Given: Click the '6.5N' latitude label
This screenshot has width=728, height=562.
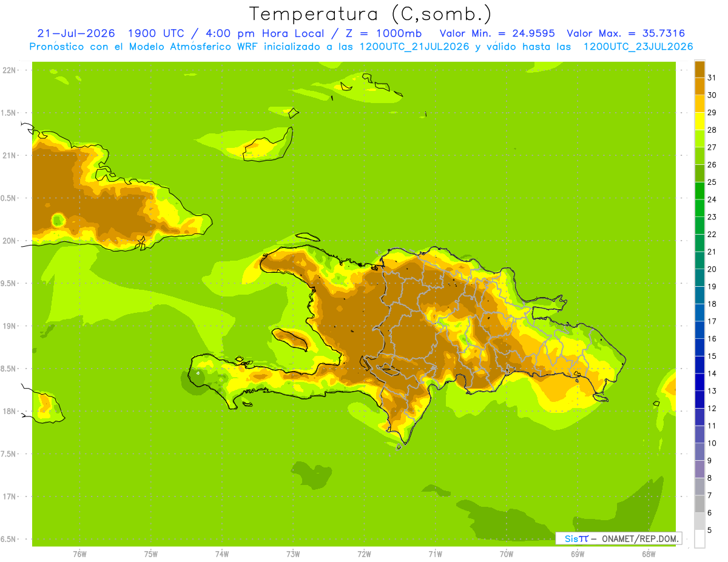Looking at the screenshot, I should point(9,539).
